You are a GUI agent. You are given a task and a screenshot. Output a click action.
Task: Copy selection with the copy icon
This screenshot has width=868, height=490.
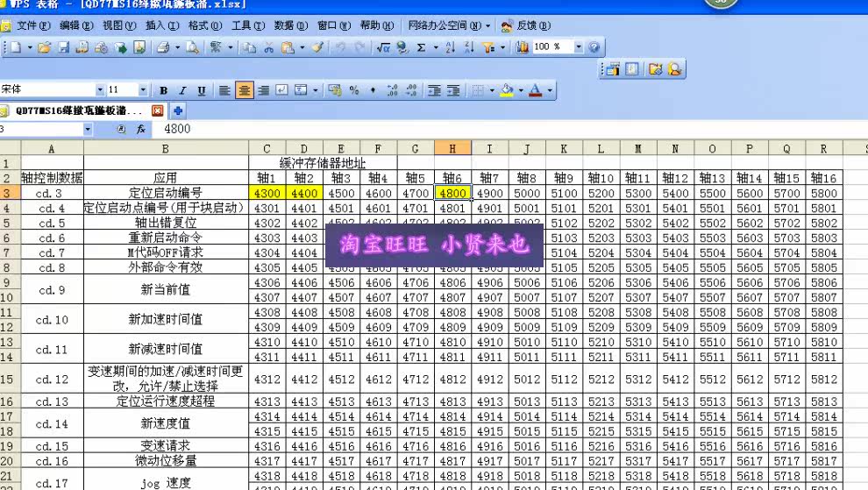(x=250, y=47)
